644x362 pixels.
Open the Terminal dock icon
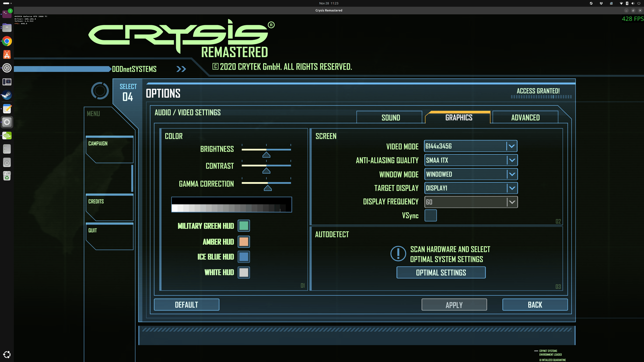7,14
